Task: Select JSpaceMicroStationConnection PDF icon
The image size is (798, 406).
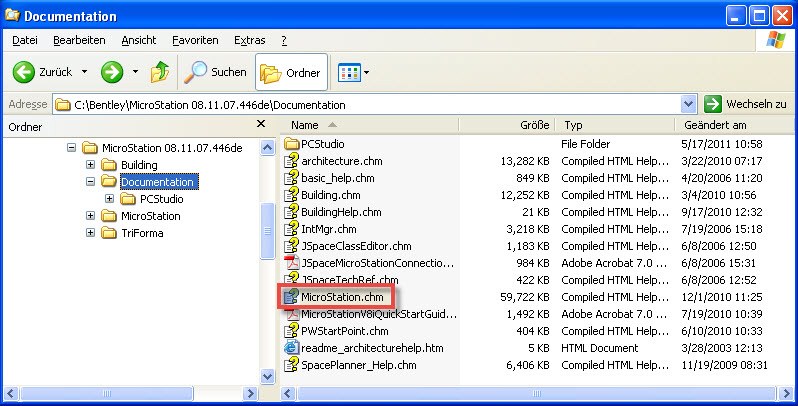Action: point(292,263)
